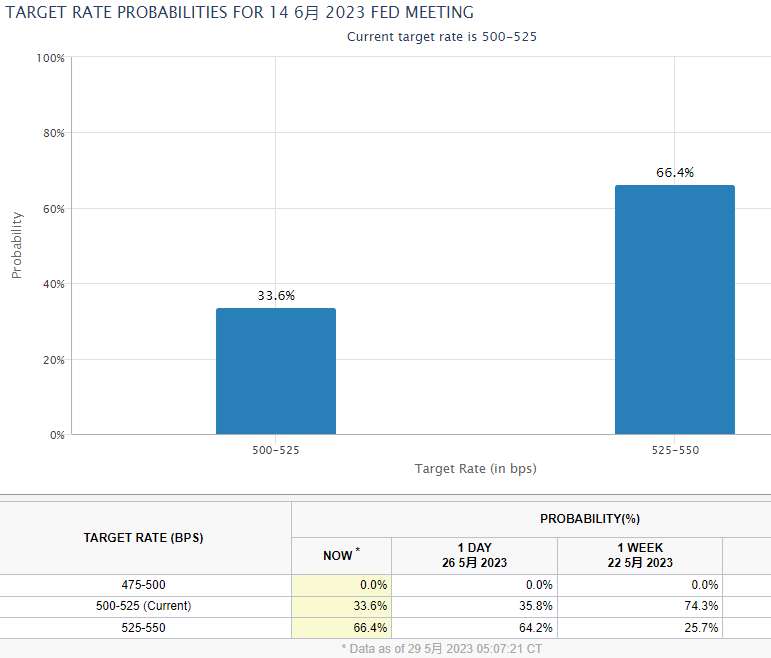This screenshot has height=658, width=771.
Task: Click the NOW column header
Action: [341, 555]
